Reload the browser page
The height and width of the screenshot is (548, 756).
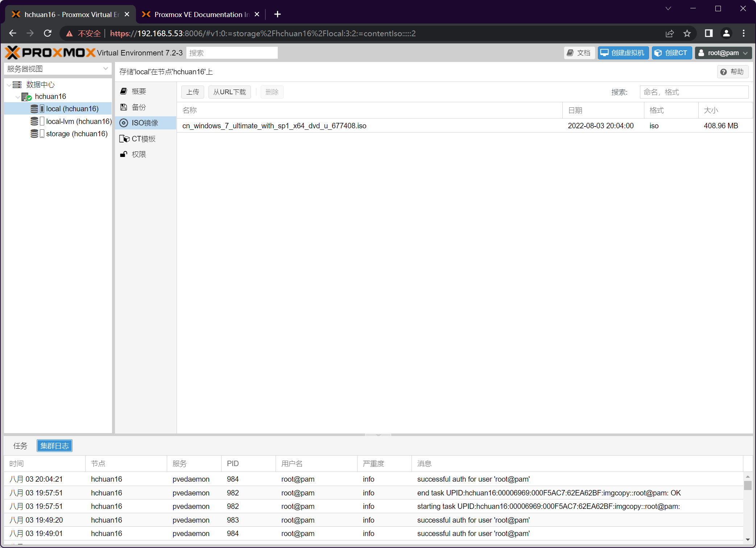[47, 33]
